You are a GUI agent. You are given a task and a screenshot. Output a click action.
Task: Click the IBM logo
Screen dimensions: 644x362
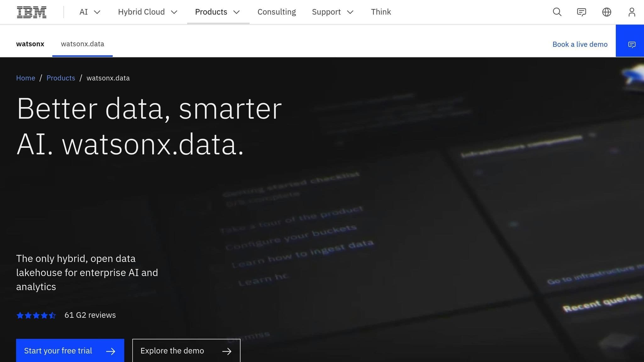(x=31, y=12)
